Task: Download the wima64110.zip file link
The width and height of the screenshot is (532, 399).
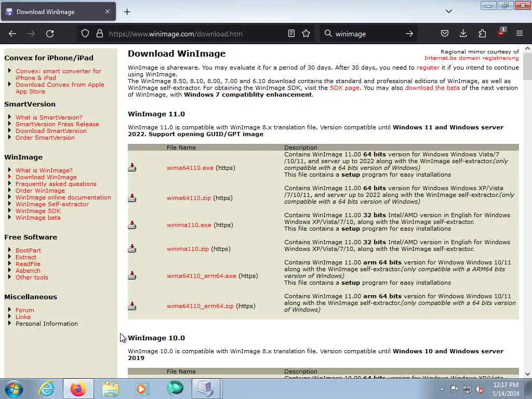Action: (x=189, y=198)
